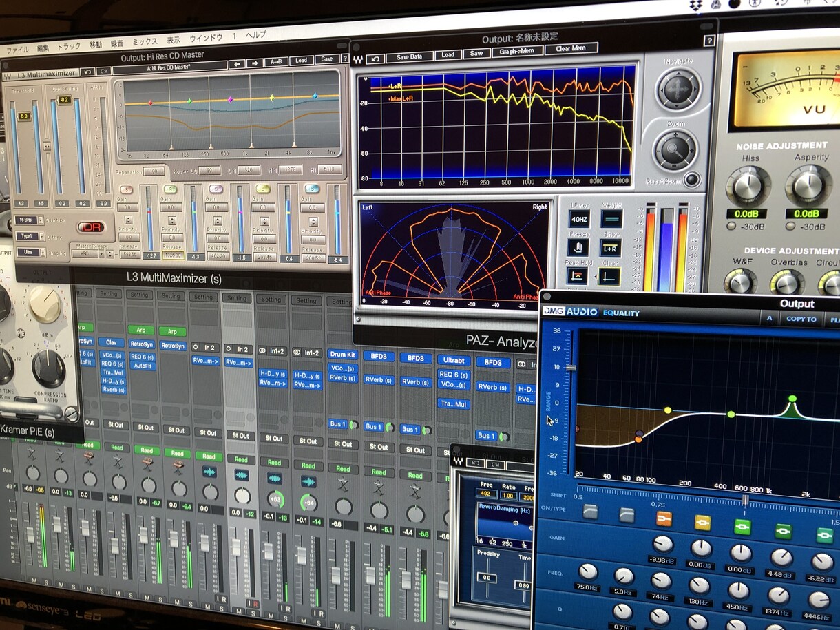Solo the yellow band in L3 Multimaximizer
840x630 pixels.
click(262, 188)
